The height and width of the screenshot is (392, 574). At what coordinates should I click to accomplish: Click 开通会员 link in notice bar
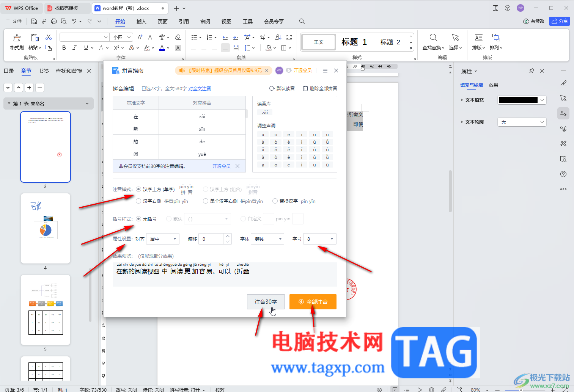click(222, 166)
